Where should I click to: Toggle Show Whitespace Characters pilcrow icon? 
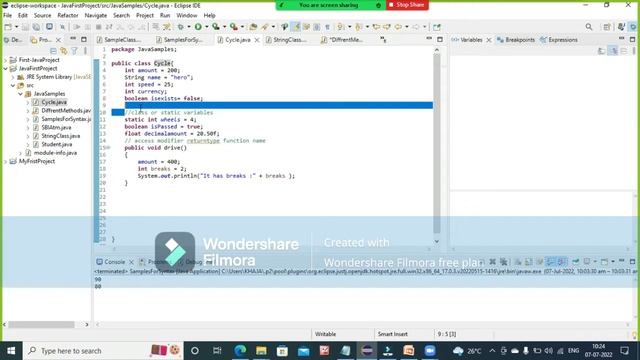click(x=327, y=27)
